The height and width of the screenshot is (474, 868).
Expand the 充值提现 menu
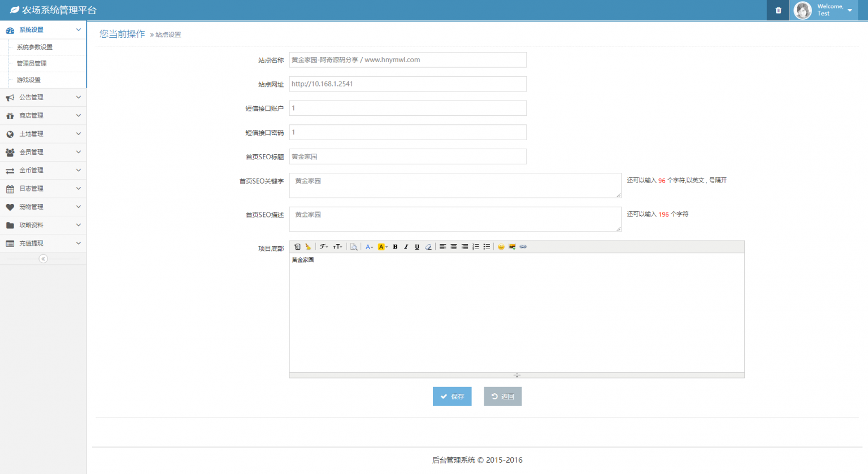(x=43, y=243)
